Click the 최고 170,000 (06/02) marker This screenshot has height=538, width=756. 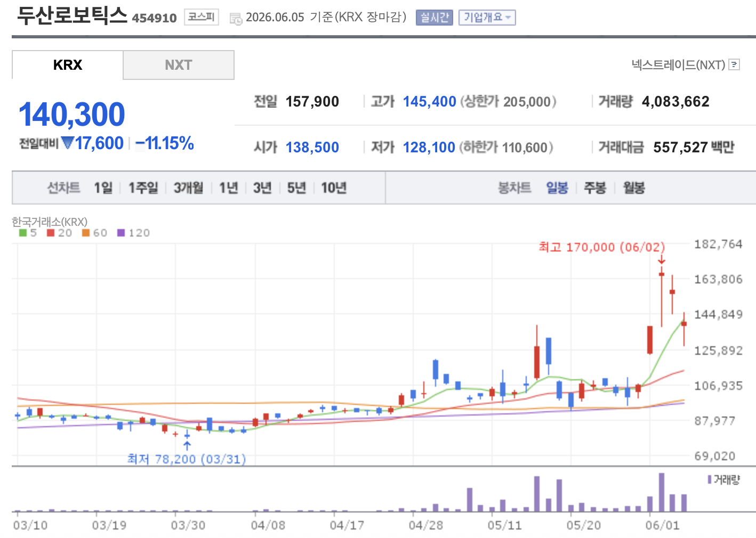pyautogui.click(x=602, y=247)
